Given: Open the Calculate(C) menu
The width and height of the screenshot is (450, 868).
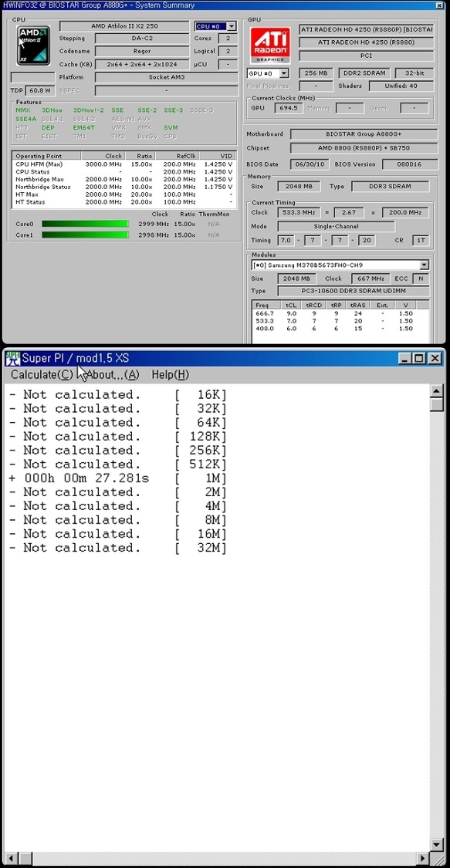Looking at the screenshot, I should [42, 375].
